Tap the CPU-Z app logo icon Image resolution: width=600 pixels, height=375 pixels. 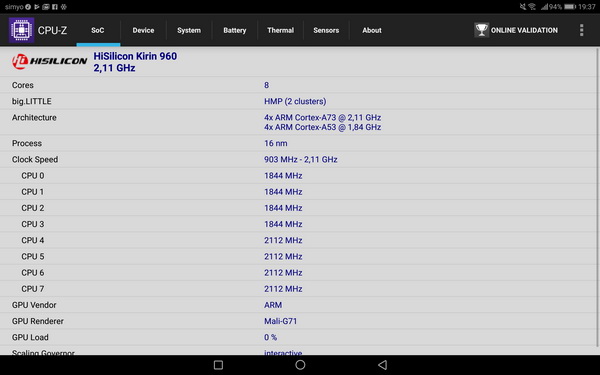(x=21, y=30)
